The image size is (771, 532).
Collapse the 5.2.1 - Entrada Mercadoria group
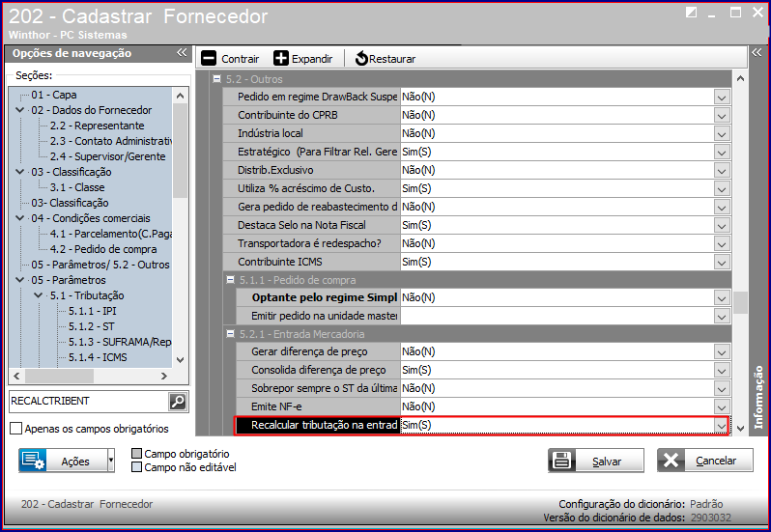pyautogui.click(x=230, y=333)
